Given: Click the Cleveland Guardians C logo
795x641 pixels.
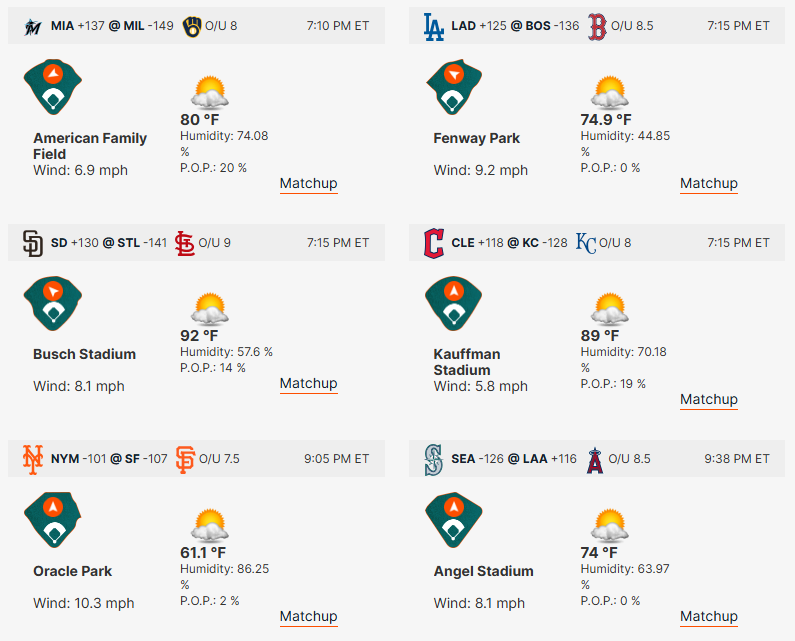Looking at the screenshot, I should [434, 243].
